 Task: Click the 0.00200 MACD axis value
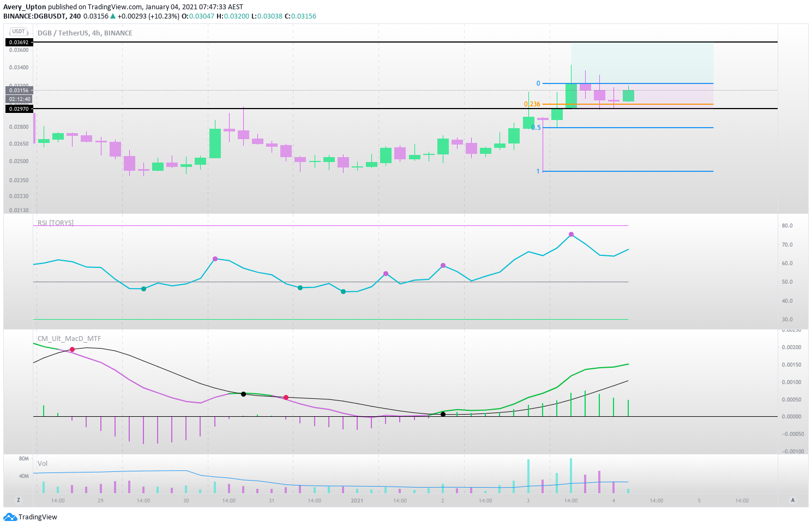point(791,348)
